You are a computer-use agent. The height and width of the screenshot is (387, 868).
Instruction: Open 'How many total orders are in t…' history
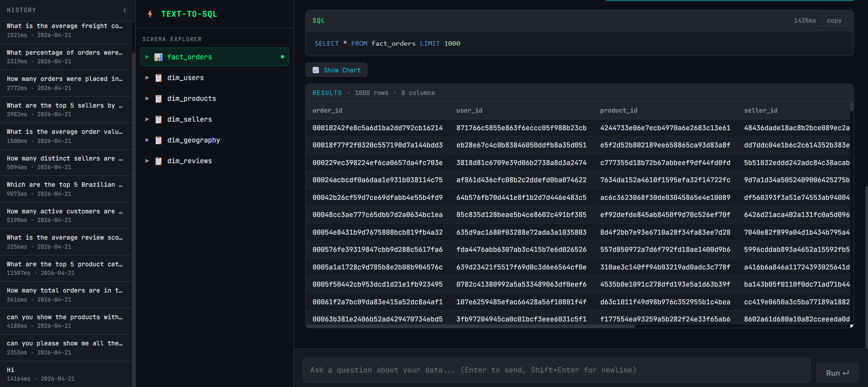coord(66,295)
